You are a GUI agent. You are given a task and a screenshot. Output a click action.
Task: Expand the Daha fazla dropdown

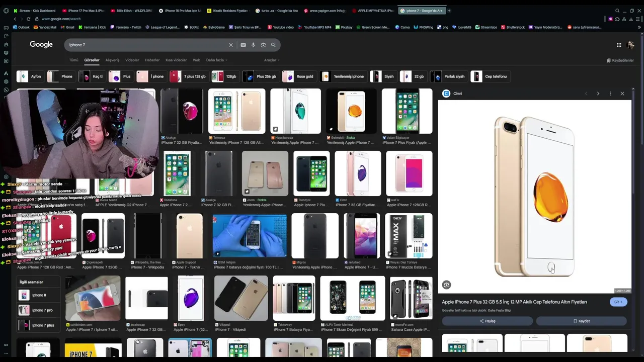coord(216,60)
